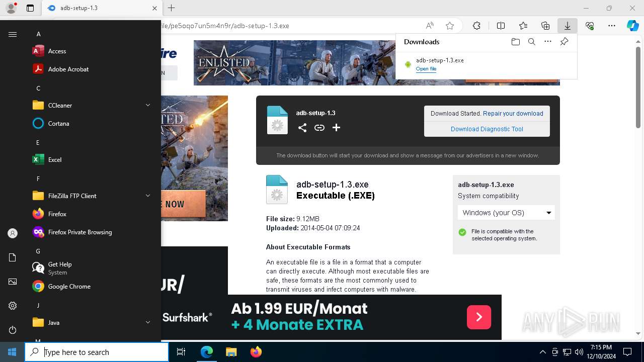Share the adb-setup-1.3 file
This screenshot has height=362, width=644.
click(x=302, y=128)
